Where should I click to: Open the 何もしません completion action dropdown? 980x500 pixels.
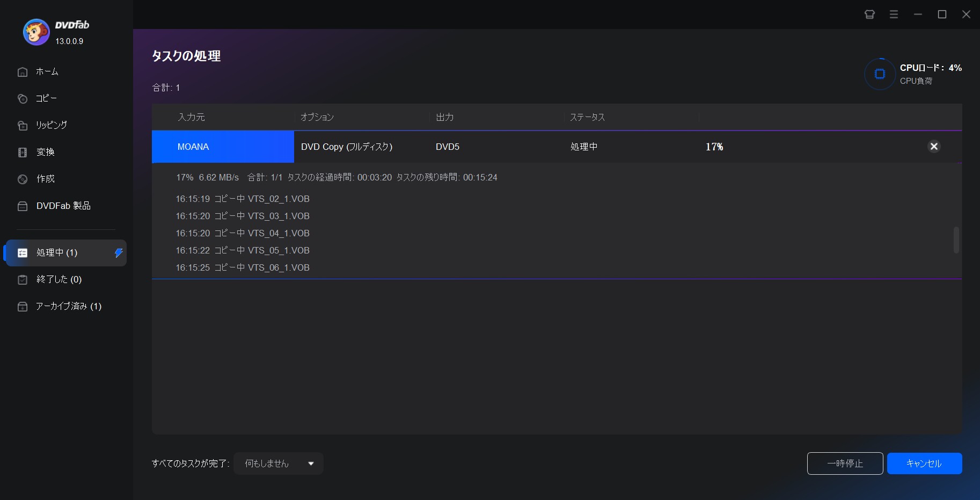tap(279, 463)
